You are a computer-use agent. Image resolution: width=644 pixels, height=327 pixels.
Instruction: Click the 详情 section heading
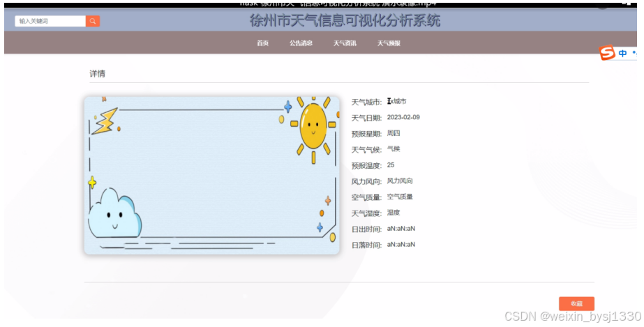[x=98, y=74]
